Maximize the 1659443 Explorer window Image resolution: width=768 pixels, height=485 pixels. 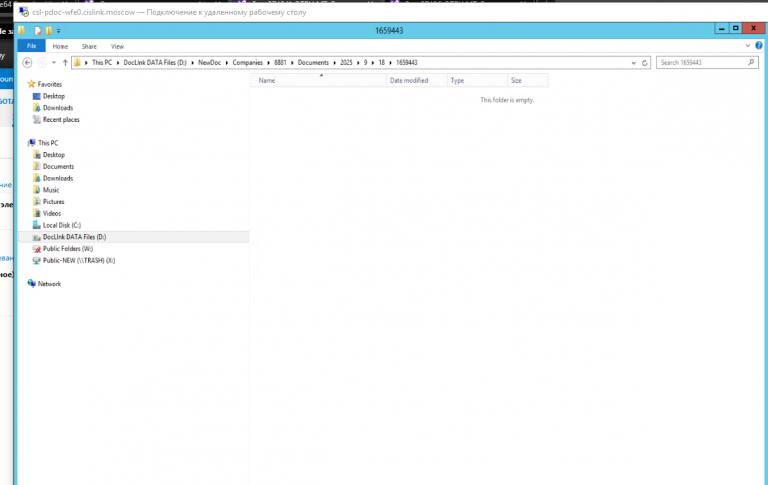pos(736,28)
